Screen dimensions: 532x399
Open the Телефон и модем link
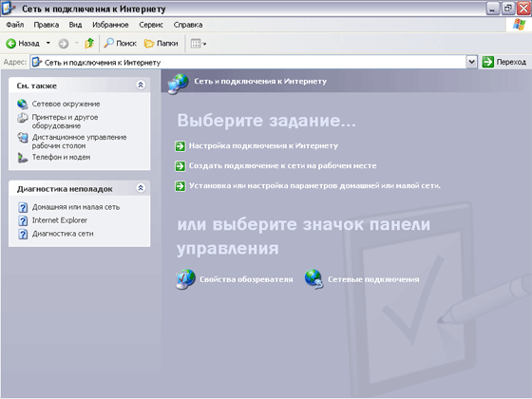pyautogui.click(x=61, y=157)
